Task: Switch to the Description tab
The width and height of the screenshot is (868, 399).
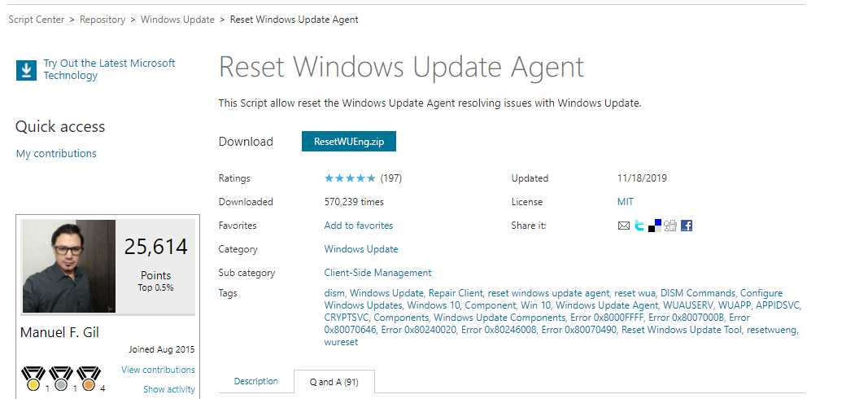Action: click(256, 381)
